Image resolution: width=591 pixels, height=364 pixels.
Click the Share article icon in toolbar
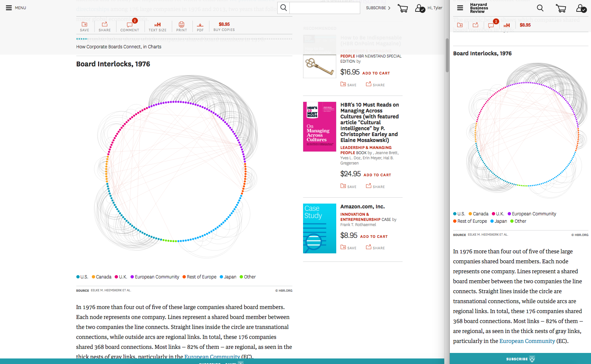(x=105, y=27)
